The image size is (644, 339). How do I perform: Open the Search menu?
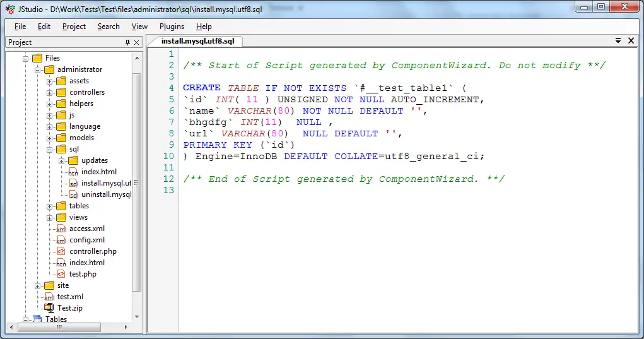108,27
